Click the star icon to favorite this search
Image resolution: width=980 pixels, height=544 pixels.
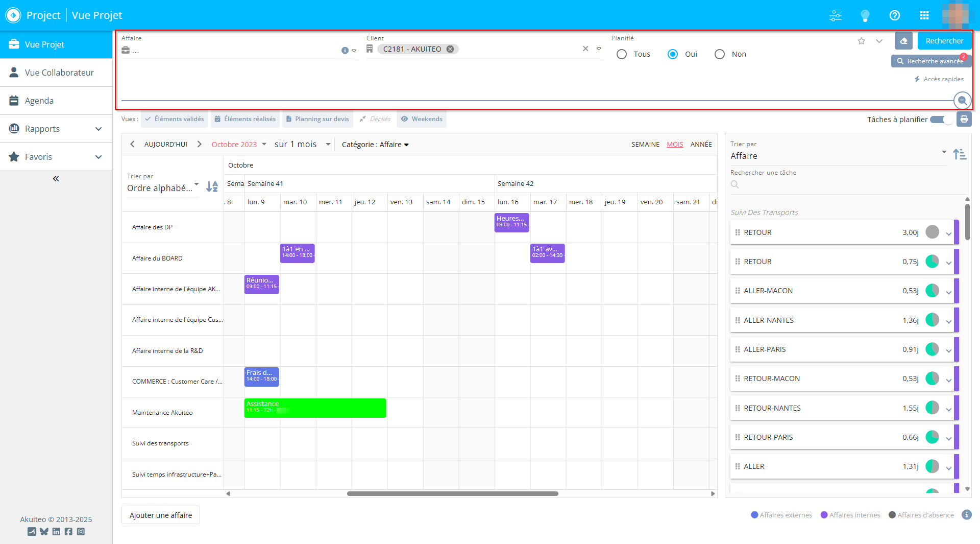coord(862,41)
